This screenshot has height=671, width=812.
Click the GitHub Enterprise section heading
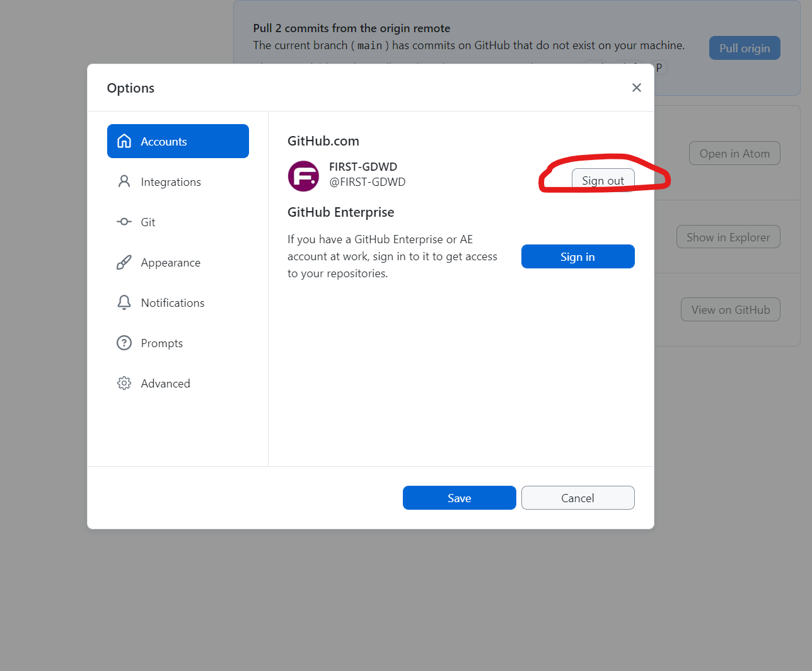(340, 212)
